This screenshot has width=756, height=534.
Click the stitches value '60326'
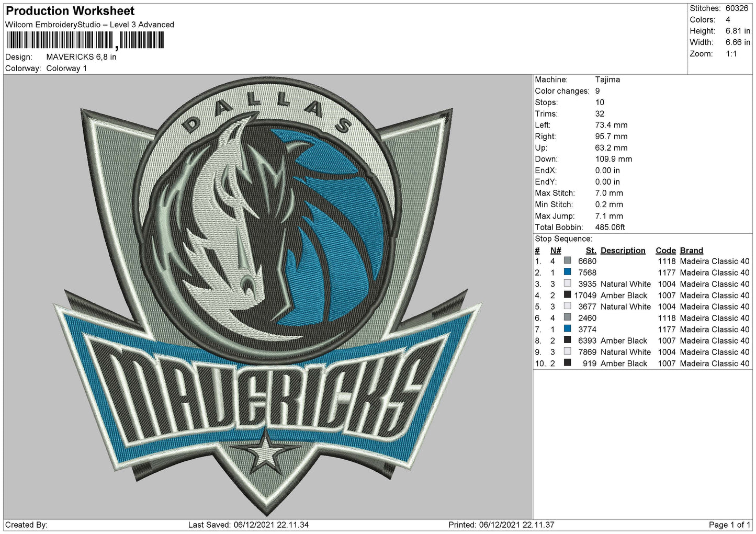point(737,8)
